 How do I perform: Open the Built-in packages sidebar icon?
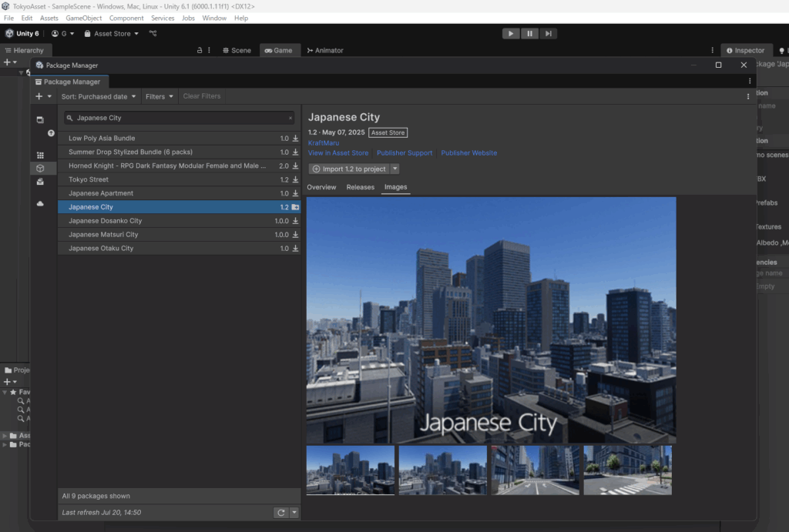tap(40, 182)
